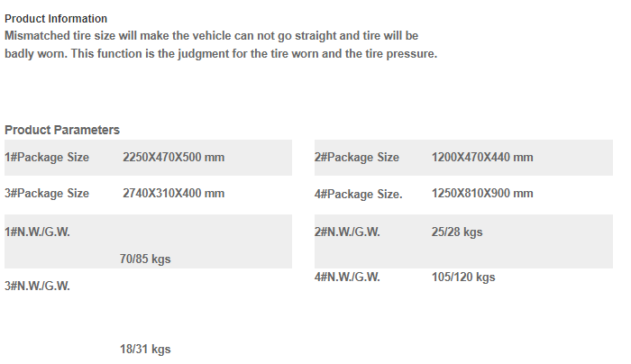Click the 105/120 kgs value
Viewport: 631px width, 364px height.
pyautogui.click(x=463, y=278)
